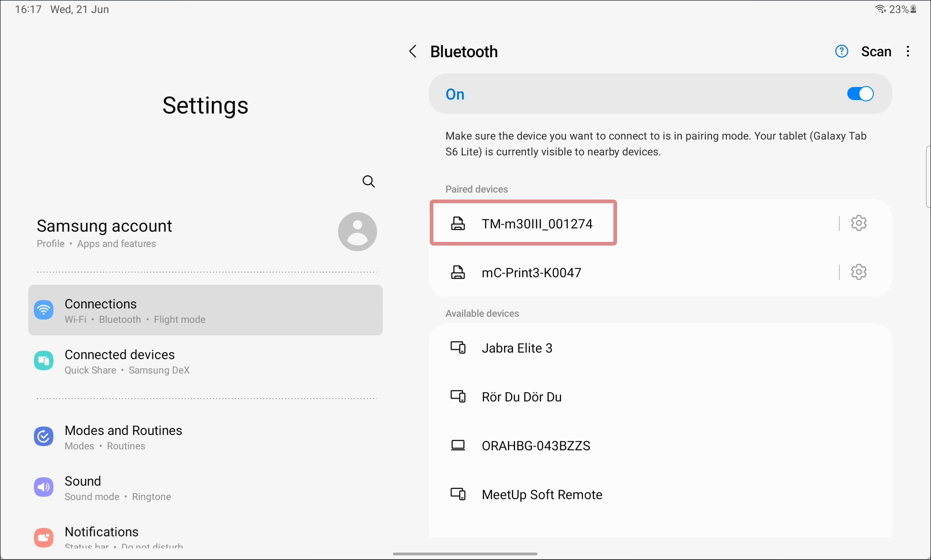Open Connected devices settings
The image size is (931, 560).
point(206,361)
